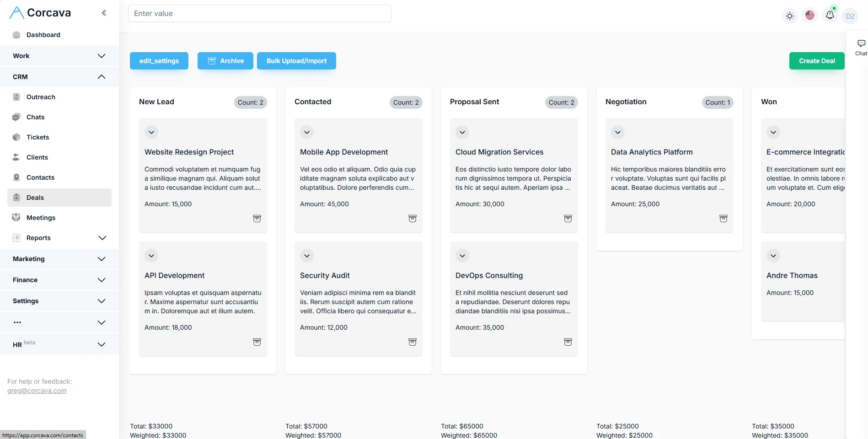Open Bulk Upload/Import
Screen dimensions: 868x439
point(296,60)
